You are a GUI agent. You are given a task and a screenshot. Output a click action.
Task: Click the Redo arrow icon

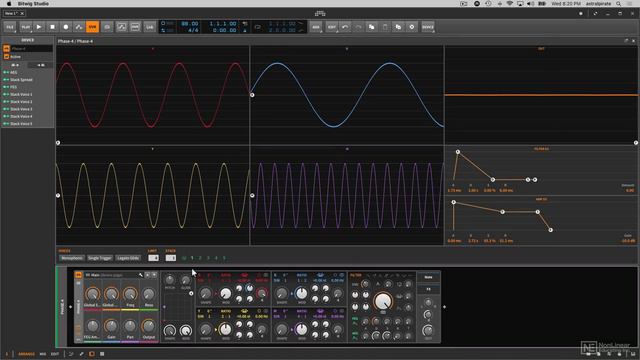(358, 27)
